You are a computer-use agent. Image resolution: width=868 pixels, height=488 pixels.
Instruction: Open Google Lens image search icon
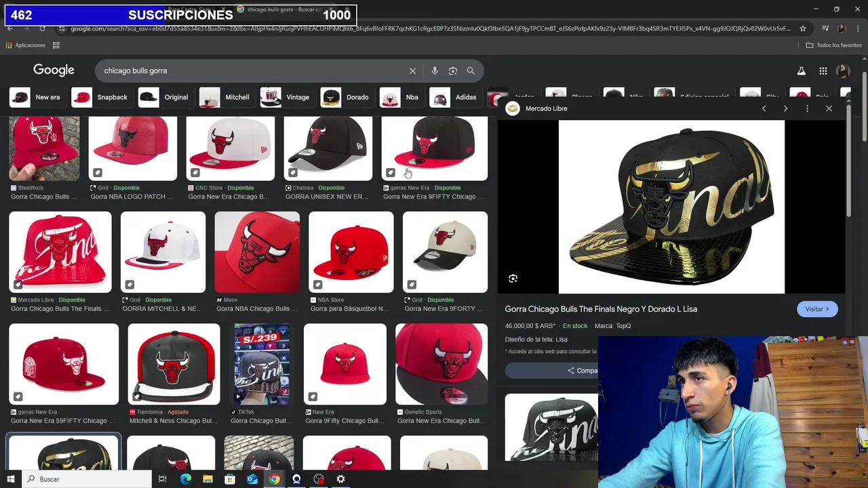[453, 70]
